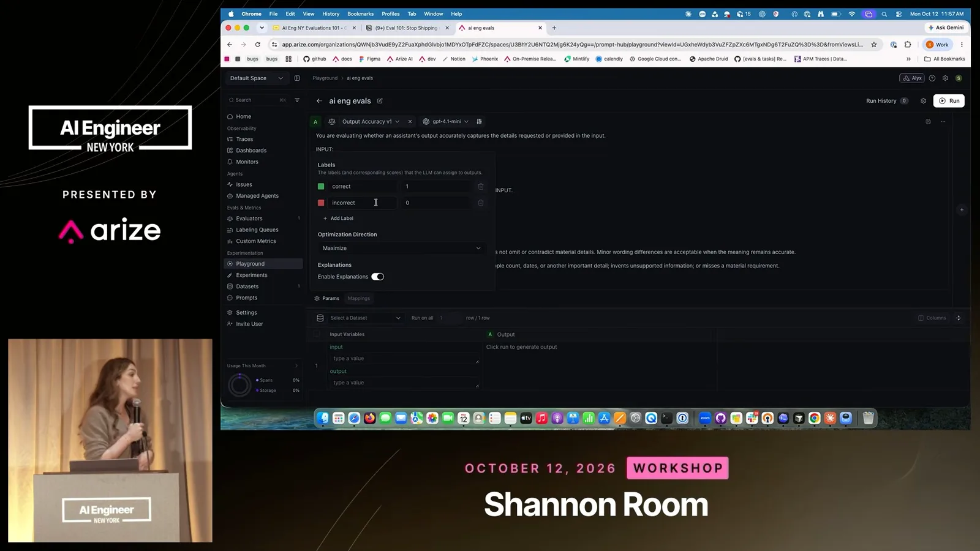Click the green color swatch for correct

click(321, 186)
